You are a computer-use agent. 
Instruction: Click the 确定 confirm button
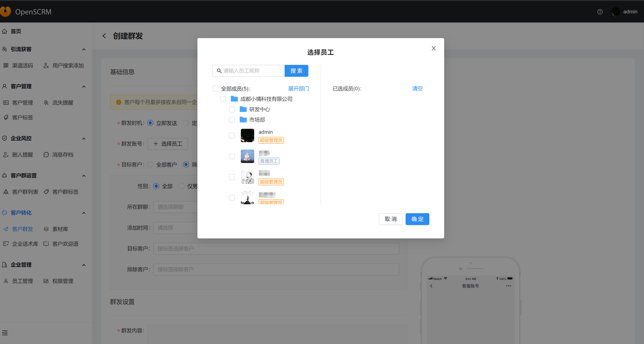[x=417, y=219]
